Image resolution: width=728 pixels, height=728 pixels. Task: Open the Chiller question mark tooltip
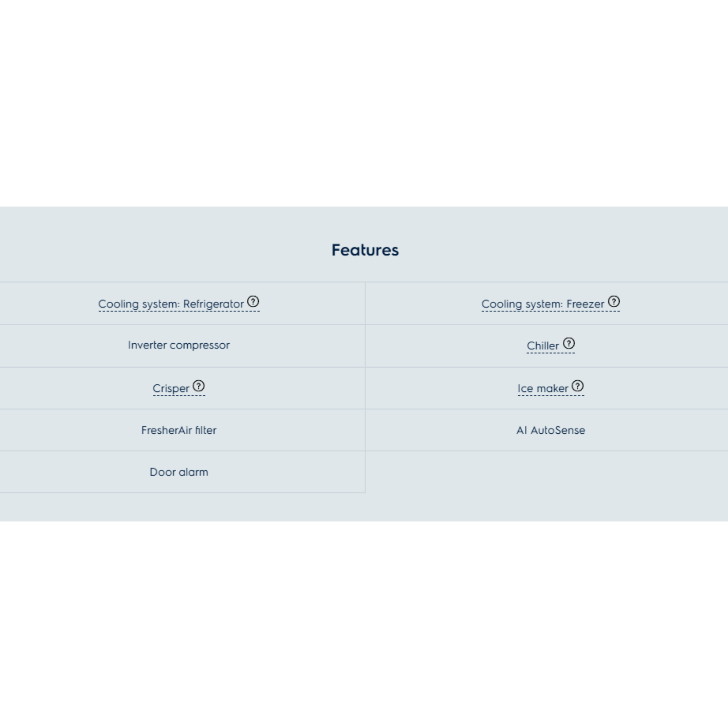[x=569, y=344]
